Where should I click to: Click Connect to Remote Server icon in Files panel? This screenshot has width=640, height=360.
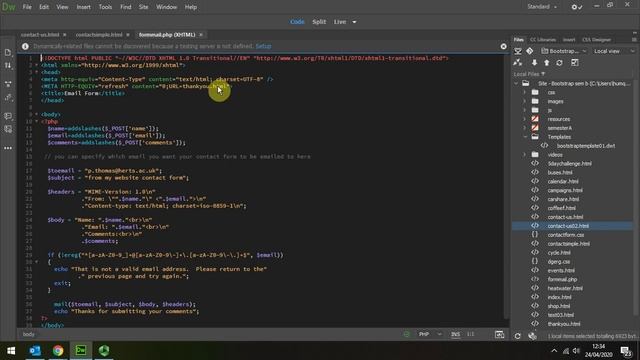[x=518, y=51]
